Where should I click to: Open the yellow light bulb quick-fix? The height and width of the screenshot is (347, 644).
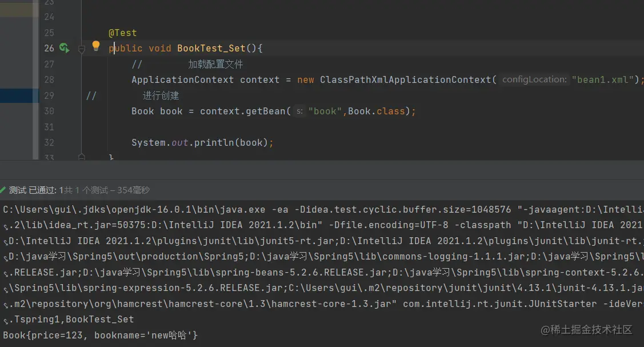click(95, 46)
